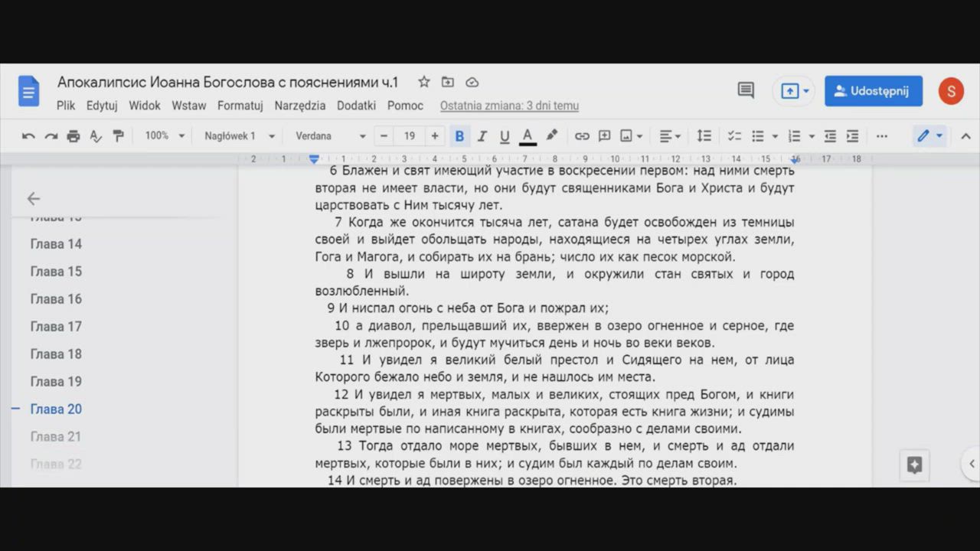Viewport: 980px width, 551px height.
Task: Open the Ostatnia zmiana history link
Action: click(509, 106)
